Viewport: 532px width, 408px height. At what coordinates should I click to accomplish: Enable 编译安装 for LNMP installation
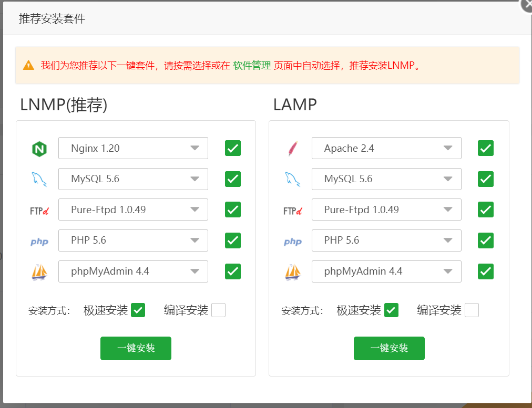point(218,310)
